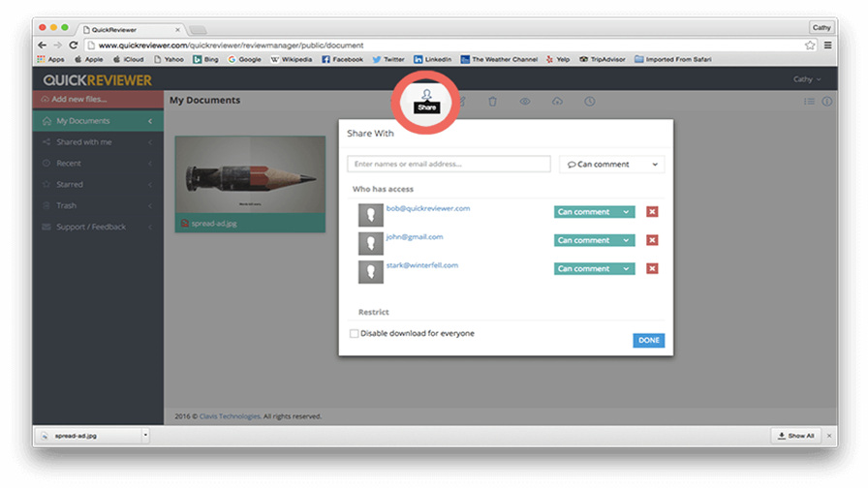Viewport: 868px width, 488px height.
Task: Click Add new files button
Action: [98, 100]
